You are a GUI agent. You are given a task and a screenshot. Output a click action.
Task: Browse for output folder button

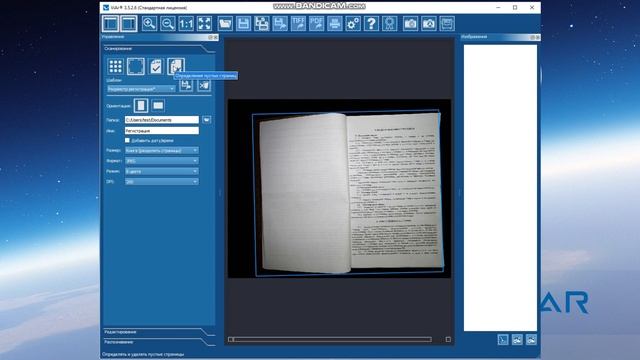pos(207,120)
